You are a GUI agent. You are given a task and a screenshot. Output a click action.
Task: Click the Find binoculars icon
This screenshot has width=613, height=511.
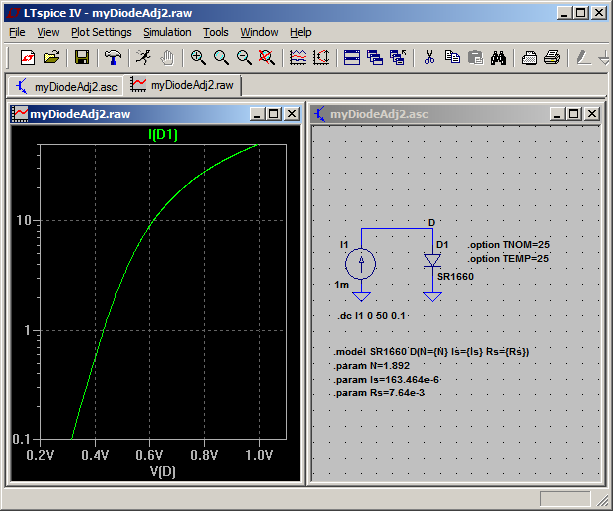coord(498,57)
